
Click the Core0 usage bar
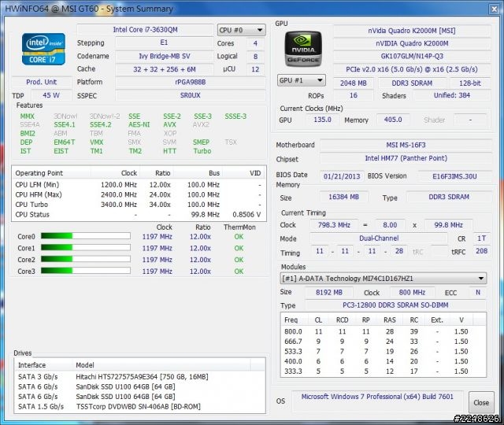click(86, 236)
